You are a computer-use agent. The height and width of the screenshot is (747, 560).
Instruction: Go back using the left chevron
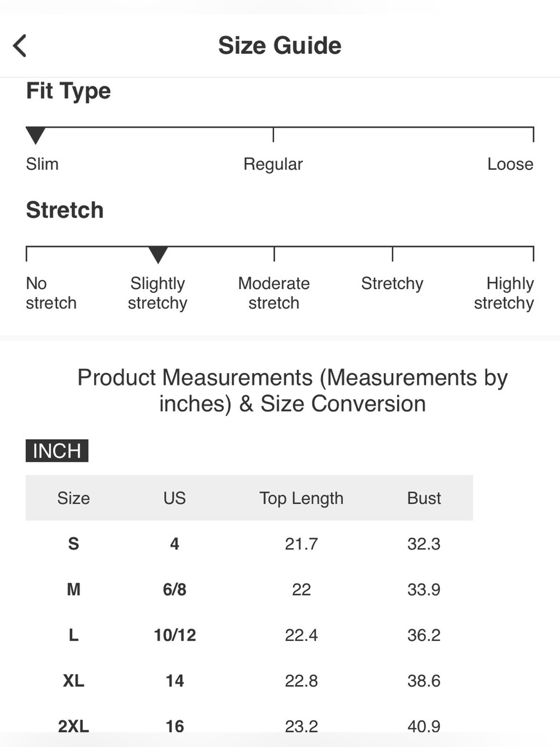(x=20, y=46)
